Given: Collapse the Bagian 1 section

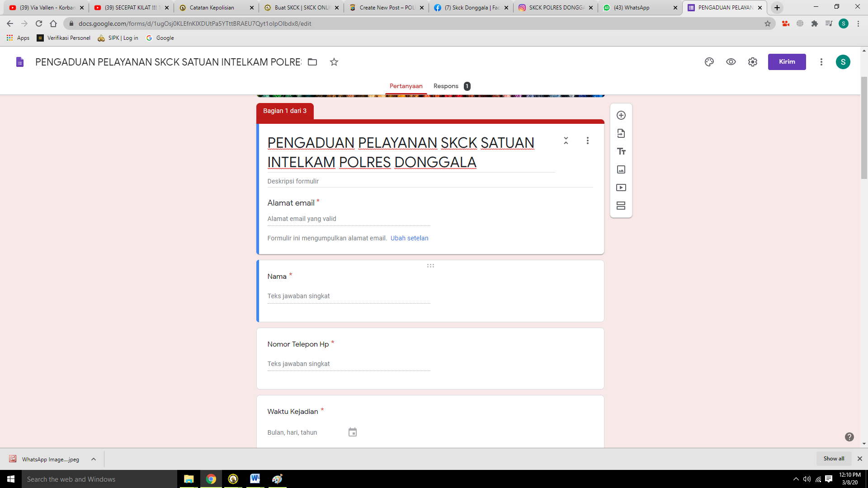Looking at the screenshot, I should tap(566, 141).
